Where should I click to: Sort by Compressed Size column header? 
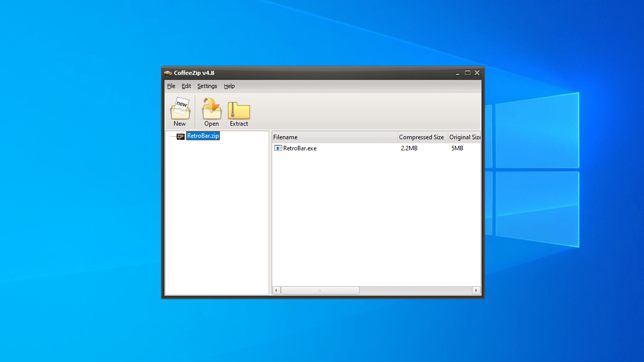click(x=423, y=137)
